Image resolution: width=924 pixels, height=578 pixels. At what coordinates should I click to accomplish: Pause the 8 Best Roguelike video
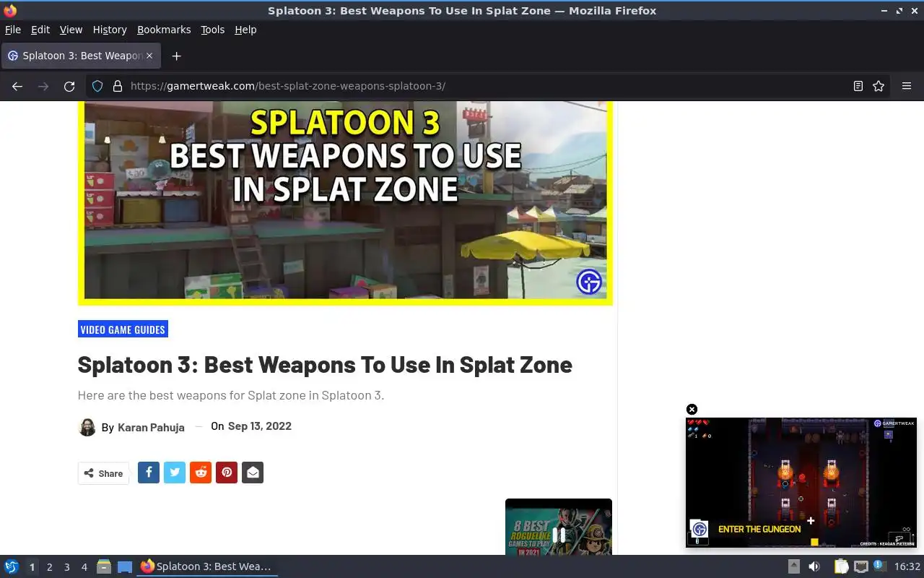pos(559,535)
